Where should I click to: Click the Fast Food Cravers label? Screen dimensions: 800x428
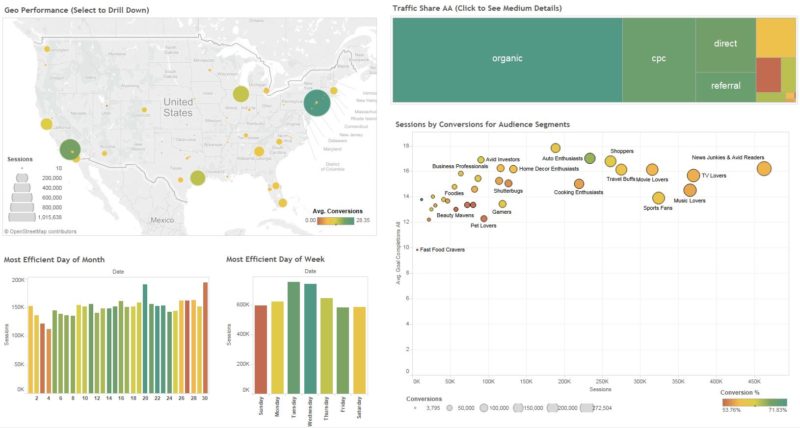[x=442, y=250]
